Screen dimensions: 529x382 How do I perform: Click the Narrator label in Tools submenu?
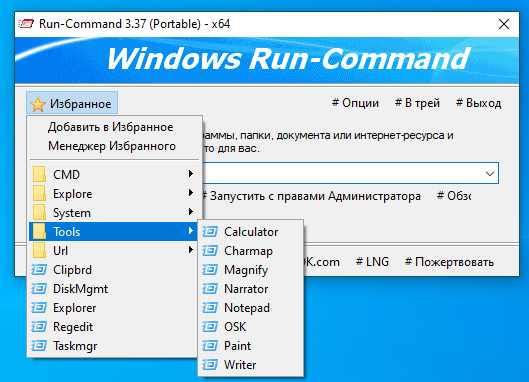click(246, 289)
